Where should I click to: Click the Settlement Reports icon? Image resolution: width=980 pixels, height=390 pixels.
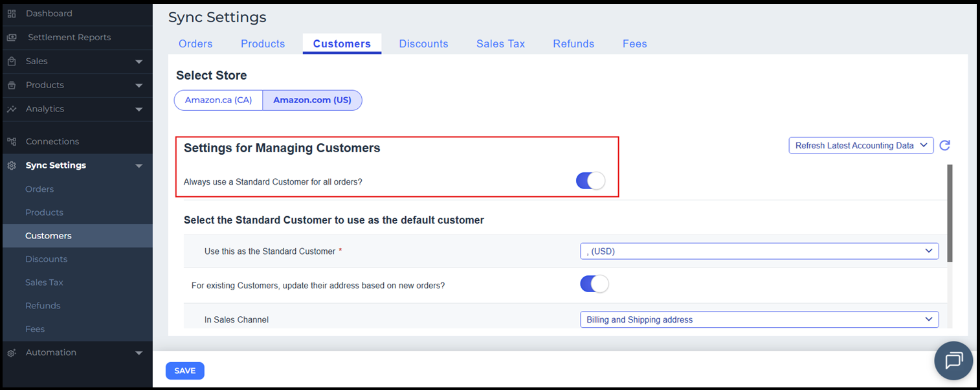(12, 38)
